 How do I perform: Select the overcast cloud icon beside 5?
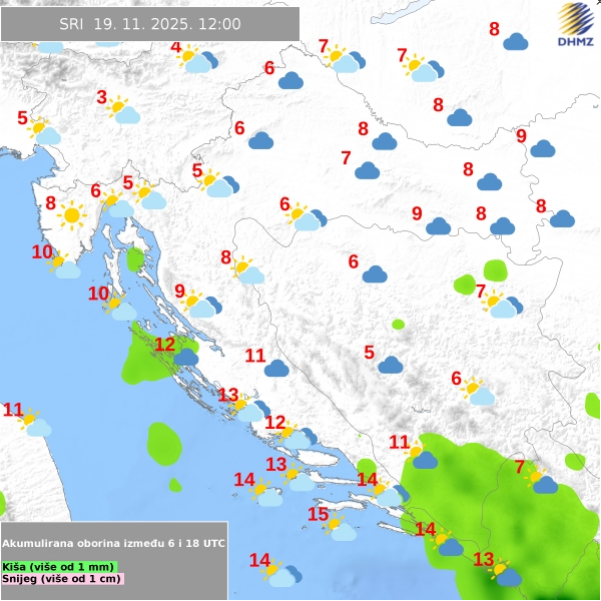(x=390, y=365)
